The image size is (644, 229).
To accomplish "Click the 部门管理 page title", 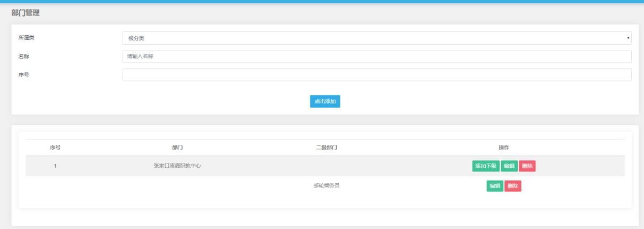I will 26,13.
